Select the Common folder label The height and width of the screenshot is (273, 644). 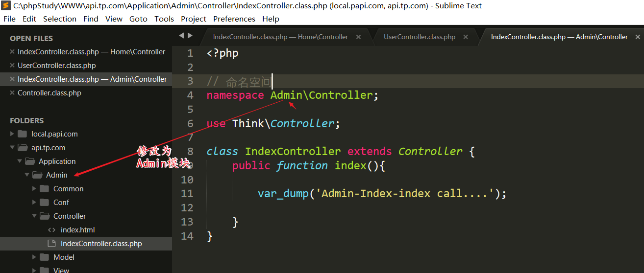pos(69,189)
